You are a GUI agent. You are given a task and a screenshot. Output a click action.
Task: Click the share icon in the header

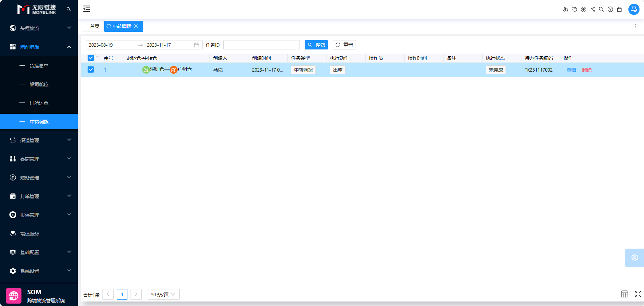(592, 9)
